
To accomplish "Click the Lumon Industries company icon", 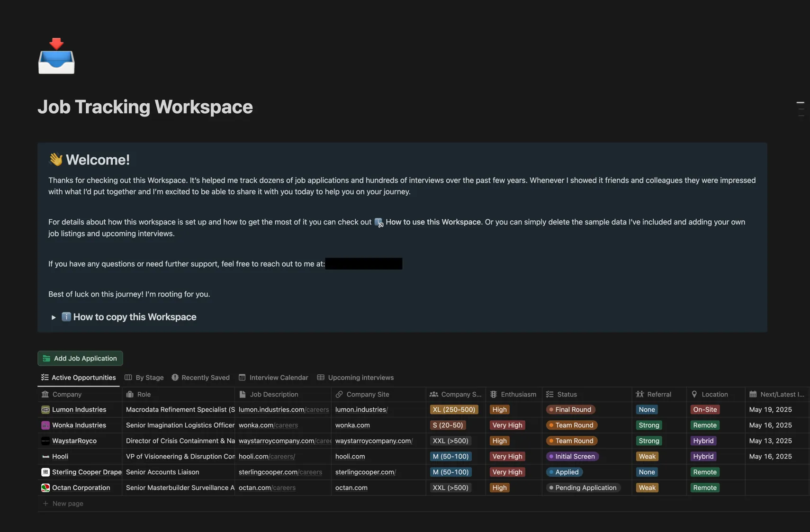I will point(45,409).
